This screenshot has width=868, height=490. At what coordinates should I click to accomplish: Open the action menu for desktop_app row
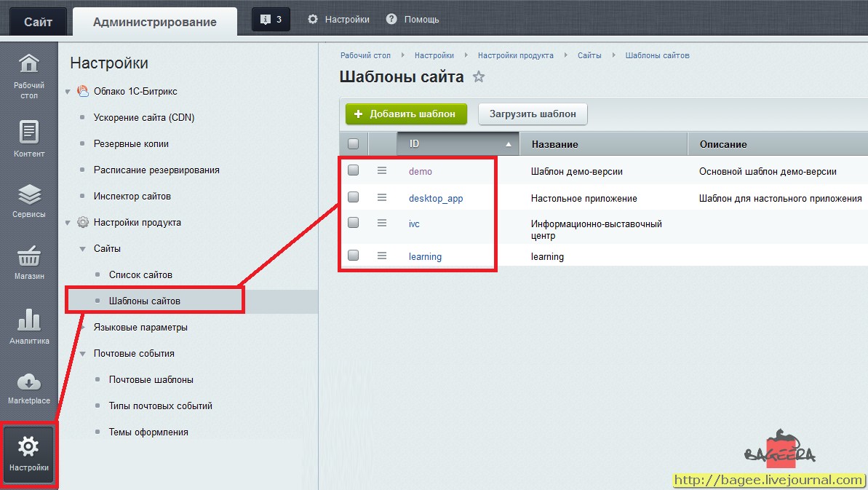382,197
